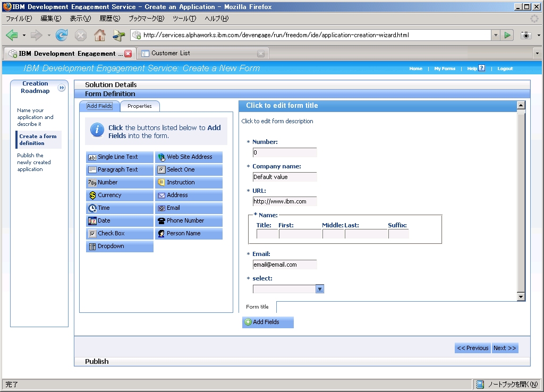This screenshot has height=392, width=544.
Task: Reload the current page
Action: [x=62, y=35]
